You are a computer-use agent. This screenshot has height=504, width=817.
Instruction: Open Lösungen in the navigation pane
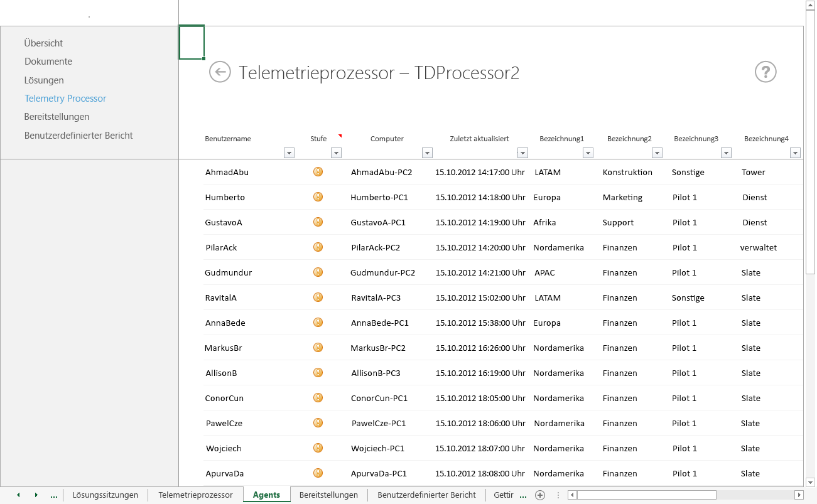(44, 80)
